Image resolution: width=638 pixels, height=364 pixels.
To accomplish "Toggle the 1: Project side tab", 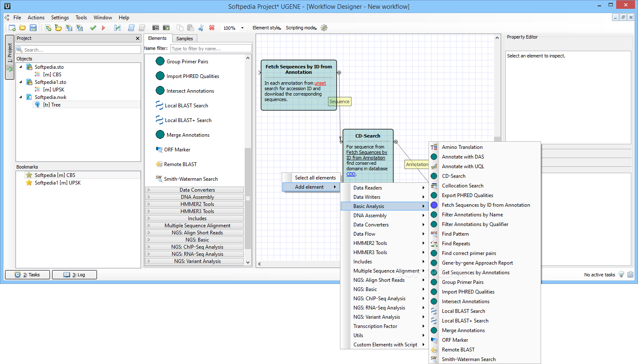I will 10,57.
